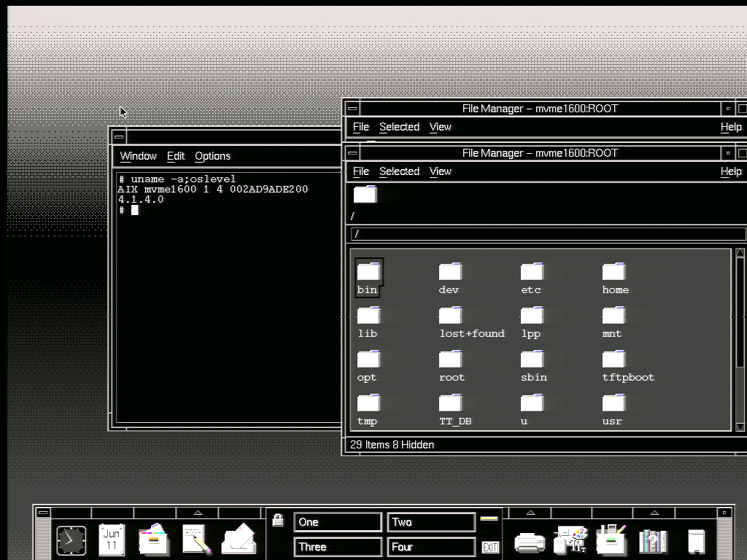Open the Printer icon on the front panel
Screen dimensions: 747x560
pos(530,542)
